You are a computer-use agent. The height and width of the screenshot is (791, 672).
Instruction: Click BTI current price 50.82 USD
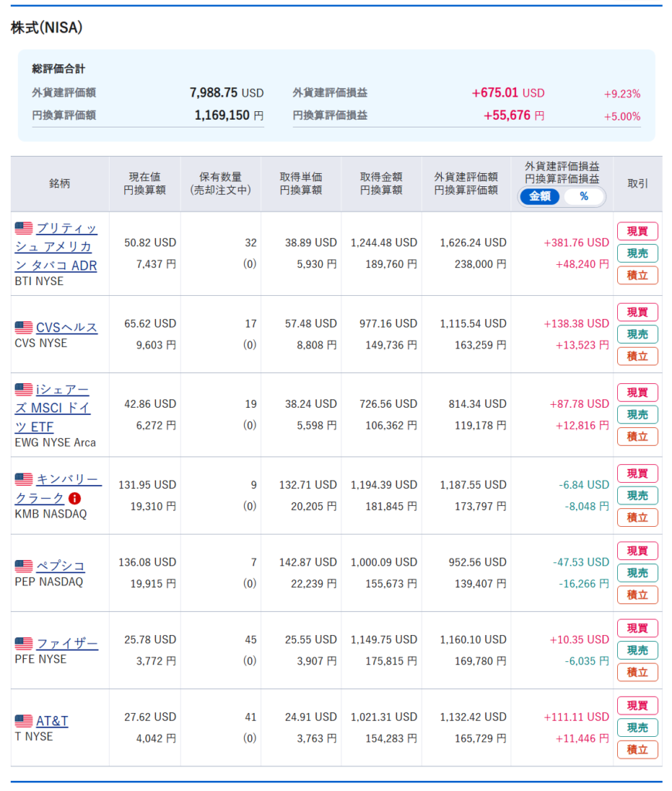[151, 243]
